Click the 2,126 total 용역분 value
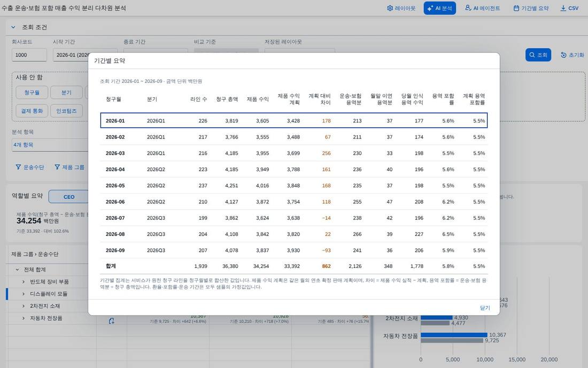This screenshot has width=588, height=368. pyautogui.click(x=355, y=266)
